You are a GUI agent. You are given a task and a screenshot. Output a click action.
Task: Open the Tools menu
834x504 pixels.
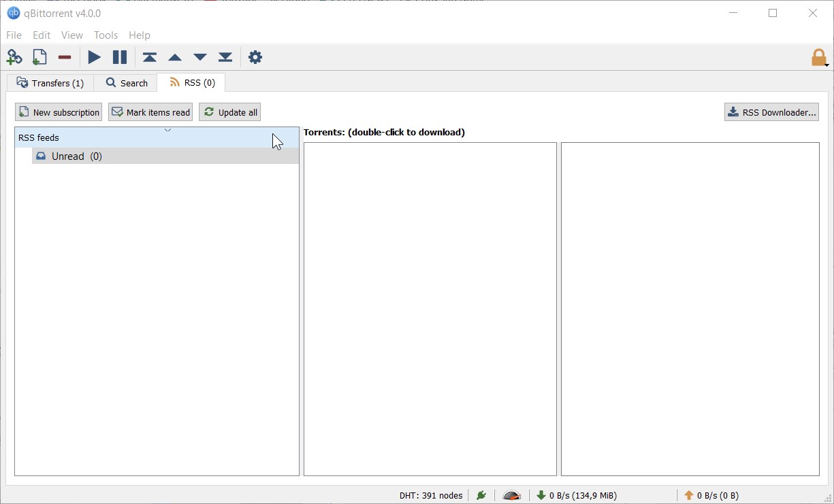106,35
